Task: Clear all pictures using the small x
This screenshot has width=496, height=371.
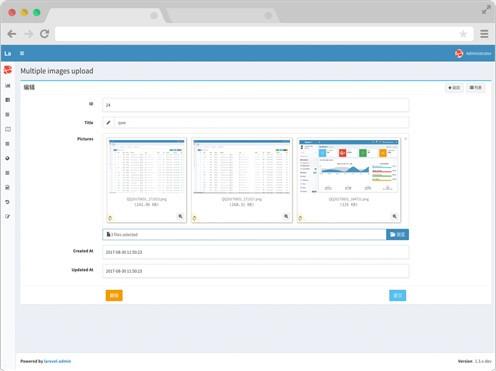Action: coord(405,139)
